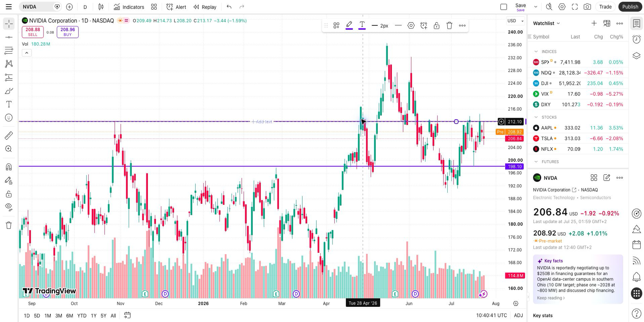The image size is (644, 322).
Task: Click the Publish button
Action: coord(630,7)
